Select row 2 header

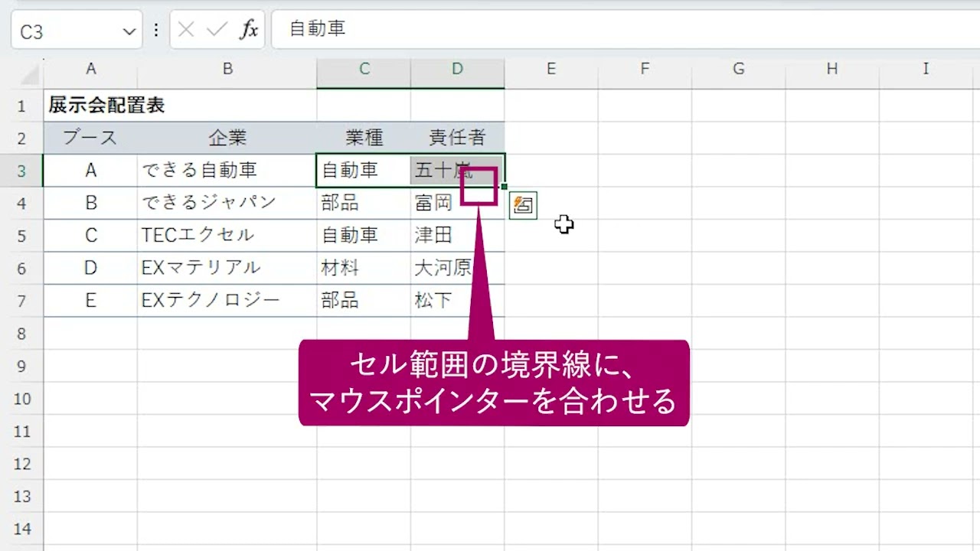point(21,138)
